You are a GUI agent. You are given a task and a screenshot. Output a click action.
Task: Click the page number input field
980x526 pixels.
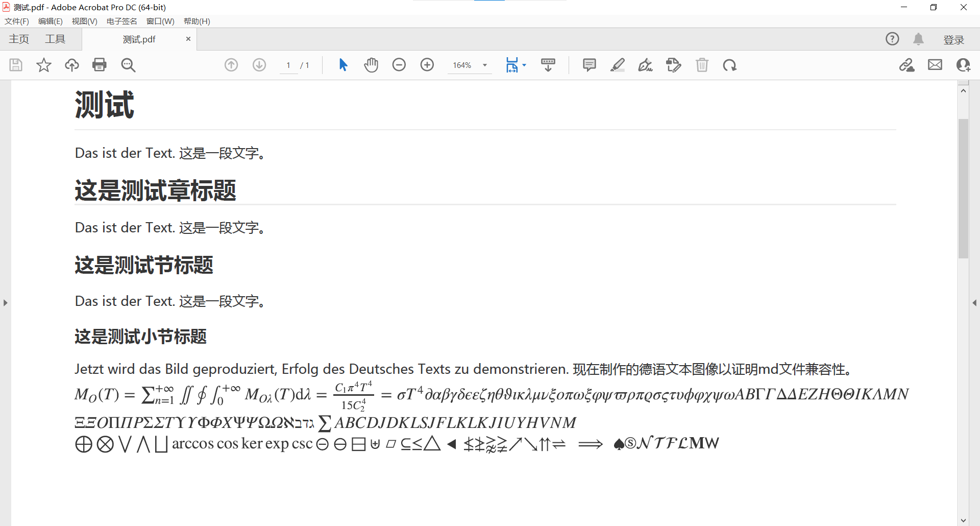tap(288, 65)
